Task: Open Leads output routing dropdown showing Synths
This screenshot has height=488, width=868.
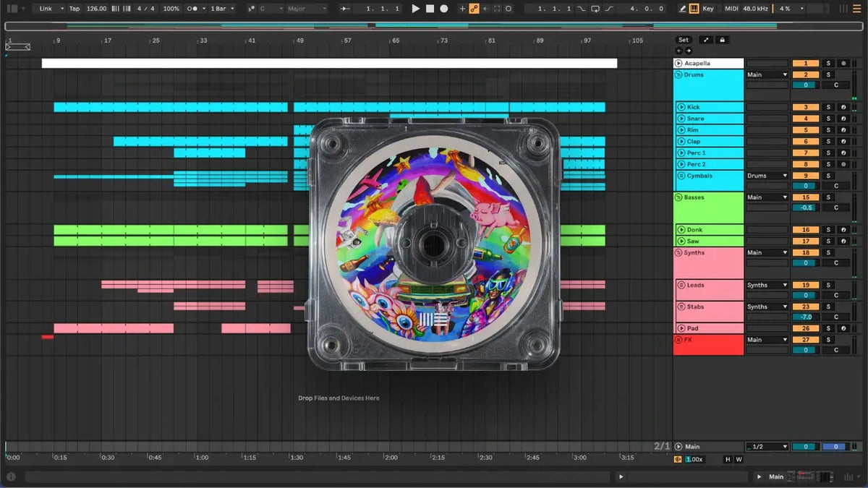Action: 767,285
